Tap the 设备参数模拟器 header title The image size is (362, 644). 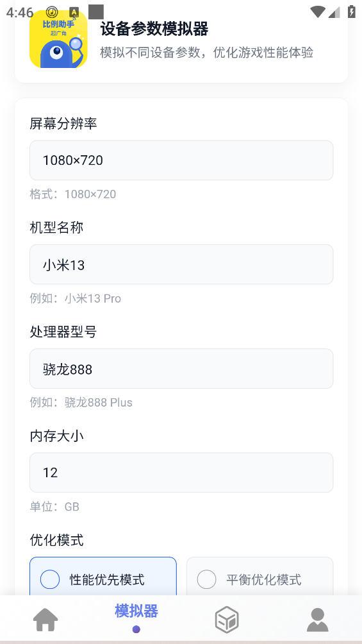(154, 29)
